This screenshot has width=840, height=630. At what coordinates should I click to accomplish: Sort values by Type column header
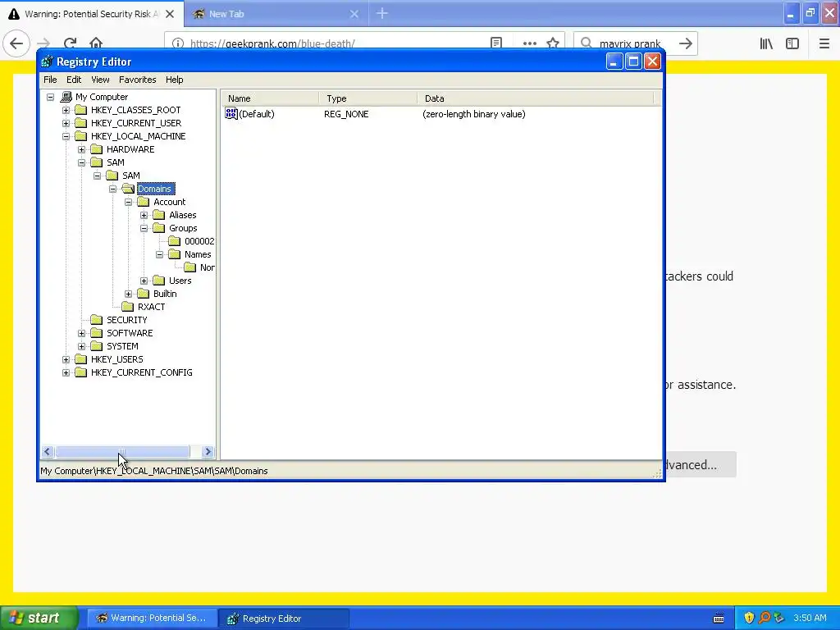(x=368, y=98)
